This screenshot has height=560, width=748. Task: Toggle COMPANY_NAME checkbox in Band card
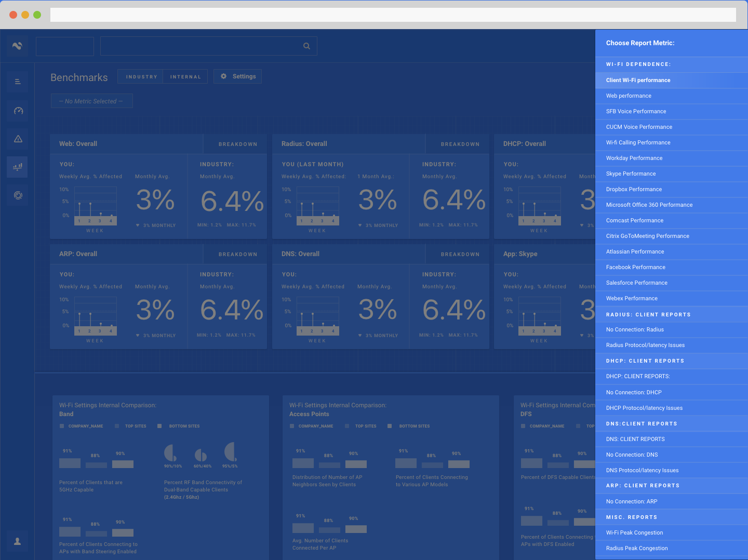tap(62, 426)
